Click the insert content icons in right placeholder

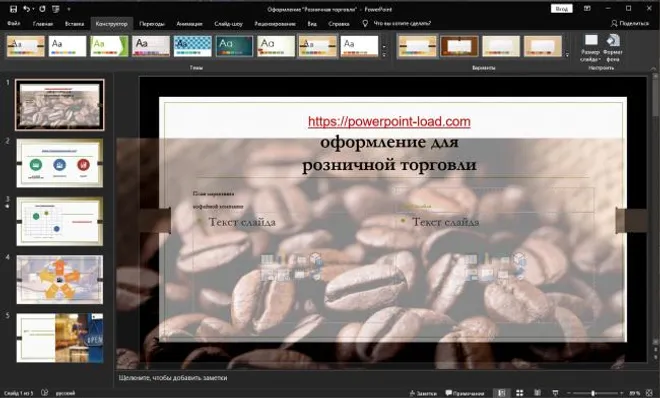(495, 267)
